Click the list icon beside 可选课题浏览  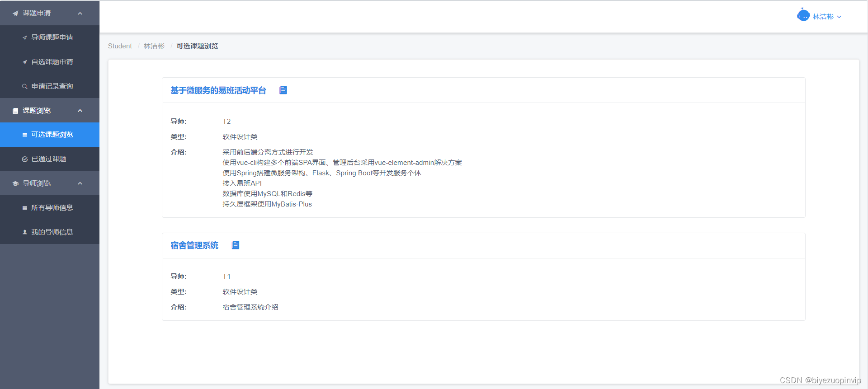coord(25,135)
